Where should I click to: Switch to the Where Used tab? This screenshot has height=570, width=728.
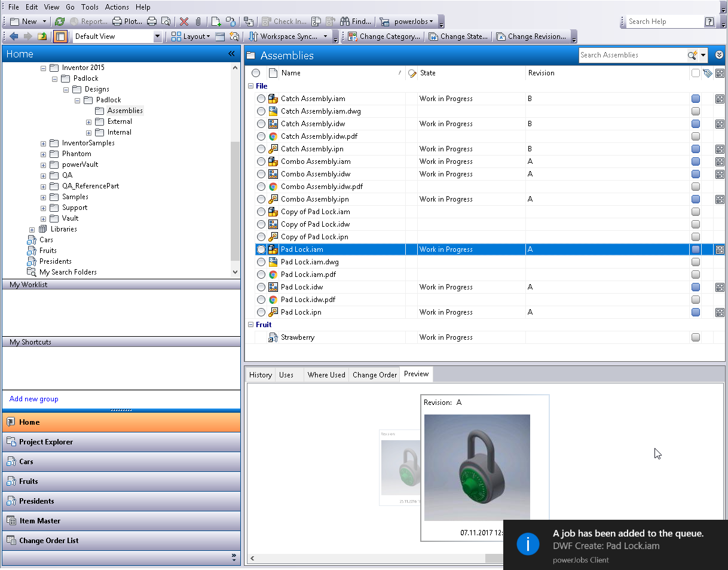[326, 375]
